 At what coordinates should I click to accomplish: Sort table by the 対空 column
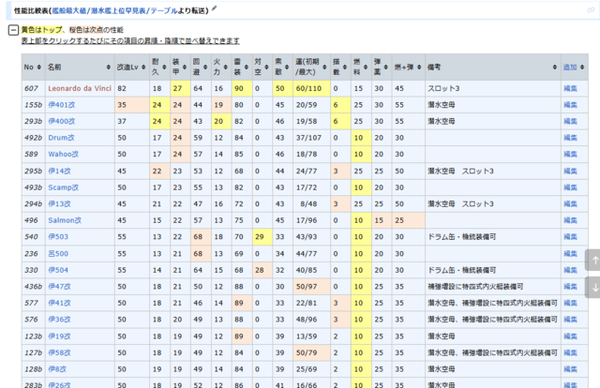point(262,67)
